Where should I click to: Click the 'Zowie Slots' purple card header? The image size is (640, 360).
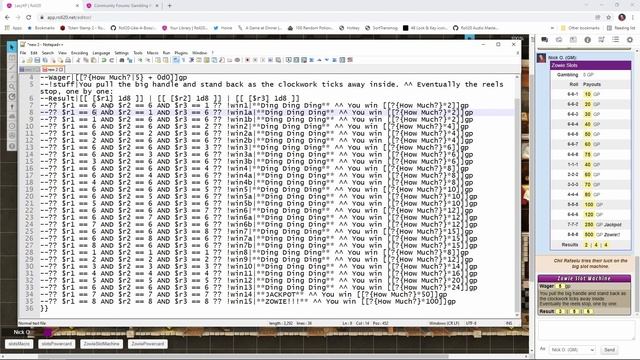pyautogui.click(x=590, y=65)
